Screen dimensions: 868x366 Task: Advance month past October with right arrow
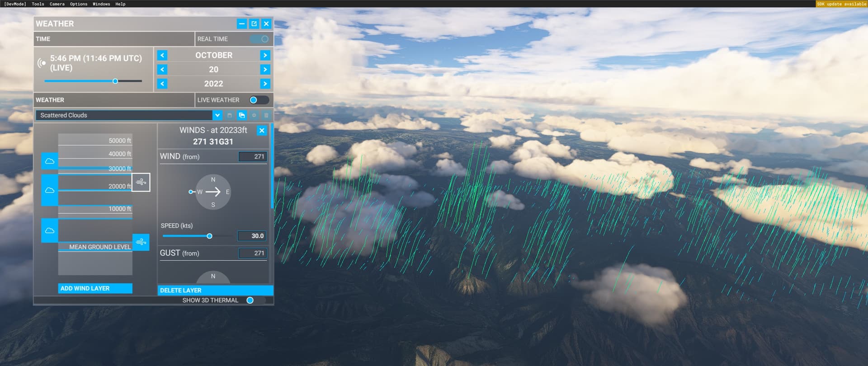[x=265, y=55]
